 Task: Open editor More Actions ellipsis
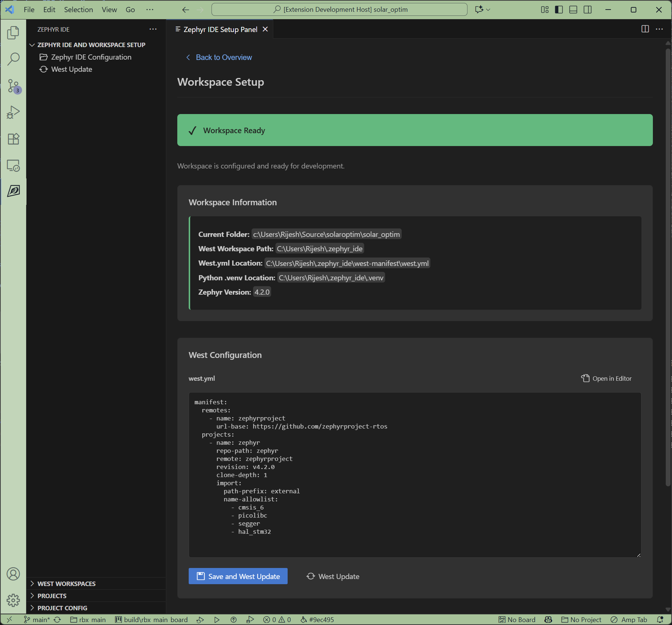[x=659, y=29]
